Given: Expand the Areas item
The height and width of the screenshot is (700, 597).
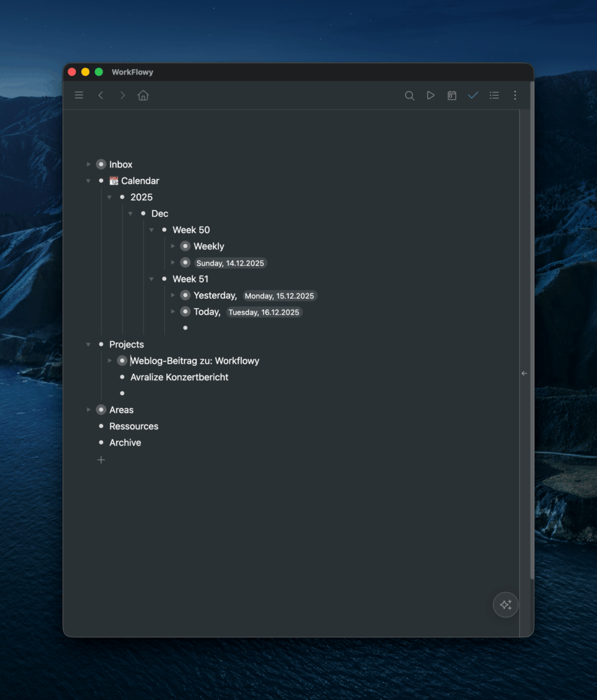Looking at the screenshot, I should [x=88, y=410].
